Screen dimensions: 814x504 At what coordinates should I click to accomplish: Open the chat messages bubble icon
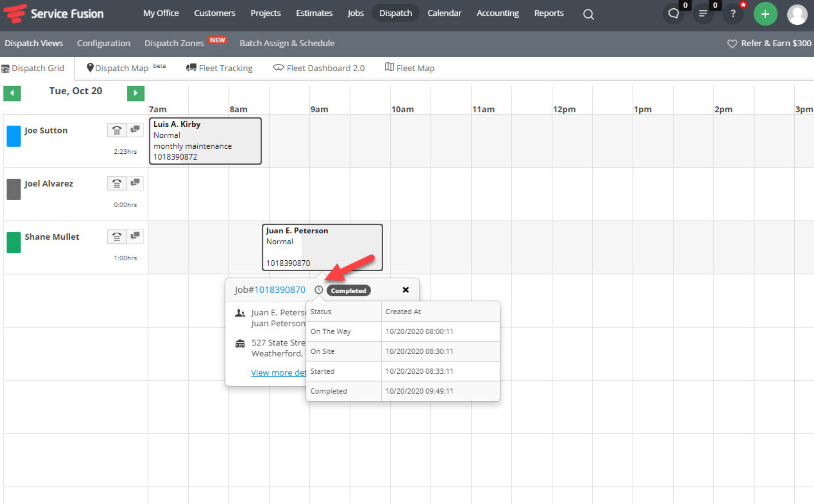click(673, 14)
